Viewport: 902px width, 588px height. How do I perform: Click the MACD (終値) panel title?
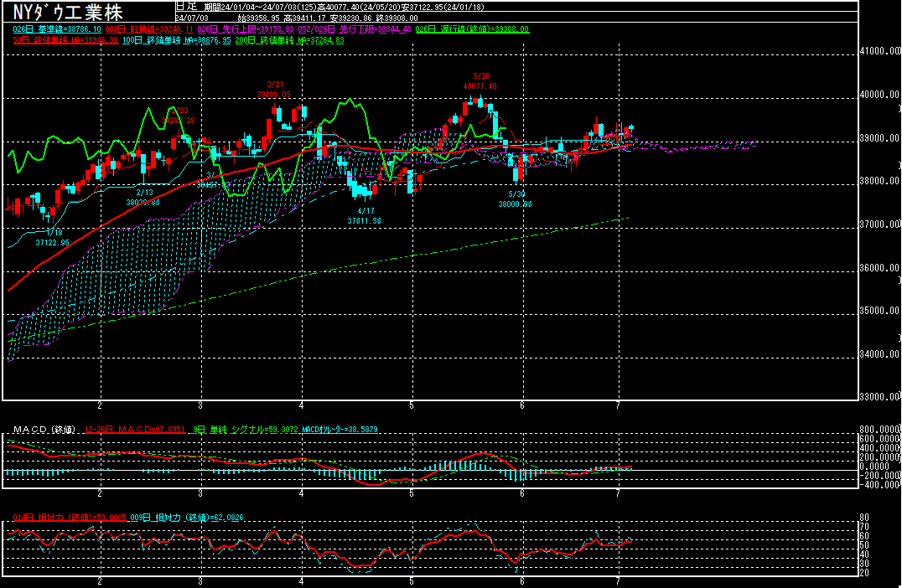click(44, 430)
